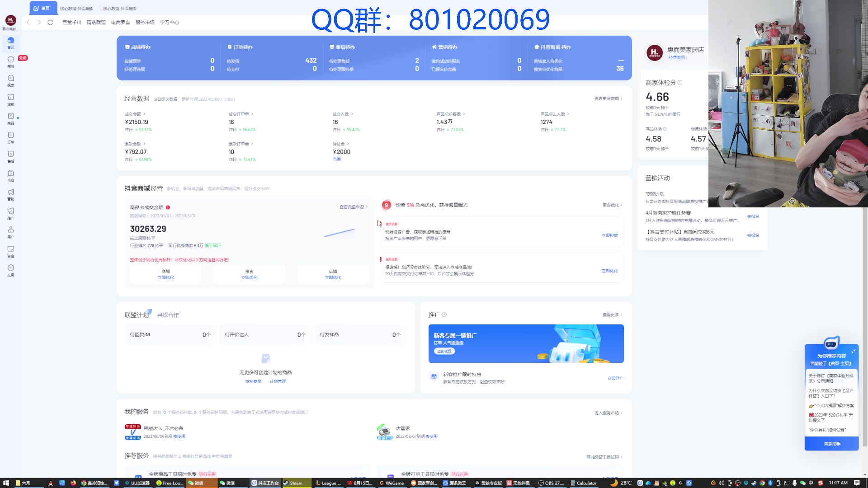
Task: Click info icon beside 推广 heading
Action: pos(444,314)
